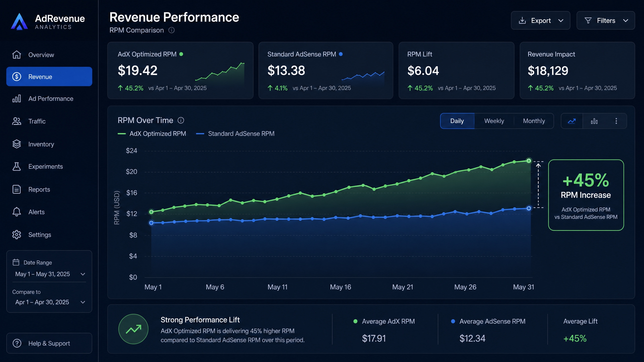Click the Export button label
Image resolution: width=644 pixels, height=362 pixels.
(541, 21)
